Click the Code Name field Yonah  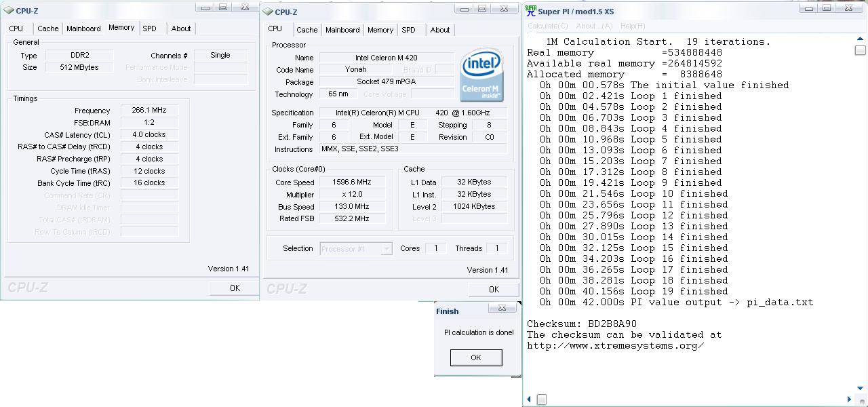(356, 69)
